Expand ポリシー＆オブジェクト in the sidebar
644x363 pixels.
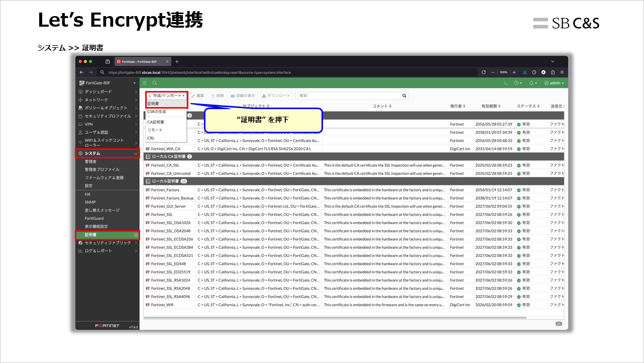[108, 108]
